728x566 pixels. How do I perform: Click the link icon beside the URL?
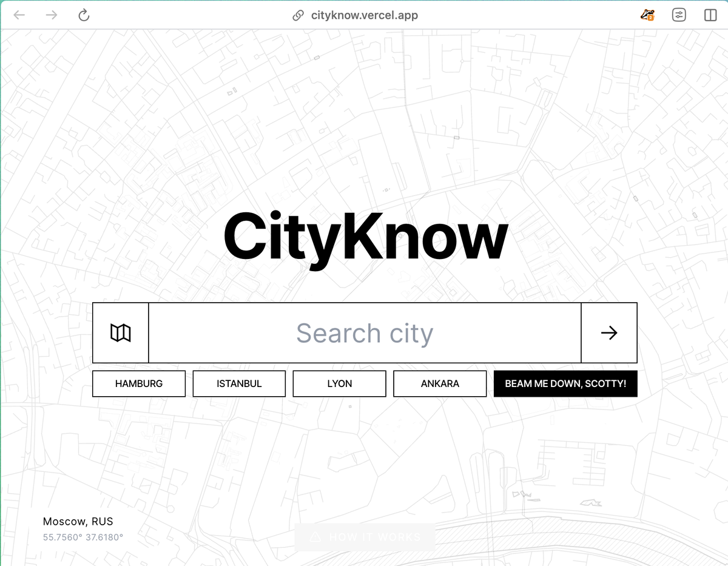click(x=298, y=15)
